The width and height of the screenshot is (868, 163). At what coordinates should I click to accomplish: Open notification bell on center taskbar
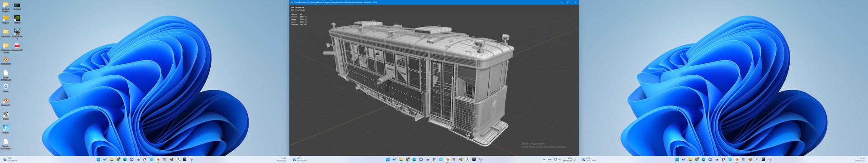pos(575,159)
